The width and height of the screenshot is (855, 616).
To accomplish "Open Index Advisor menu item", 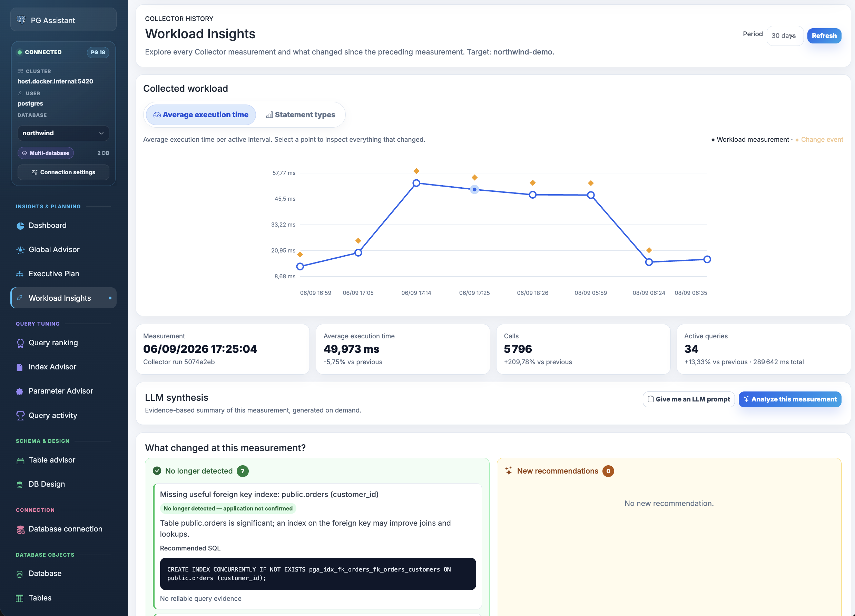I will click(x=63, y=367).
